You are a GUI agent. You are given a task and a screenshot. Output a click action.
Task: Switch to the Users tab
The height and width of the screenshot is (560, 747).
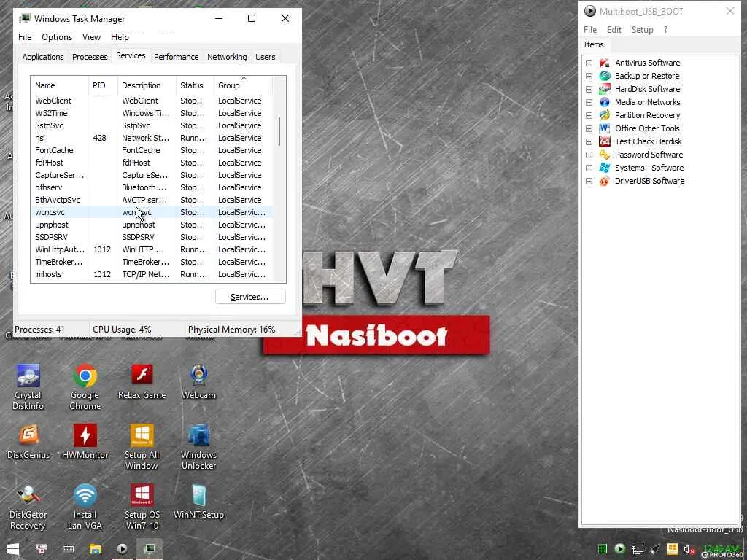click(265, 57)
